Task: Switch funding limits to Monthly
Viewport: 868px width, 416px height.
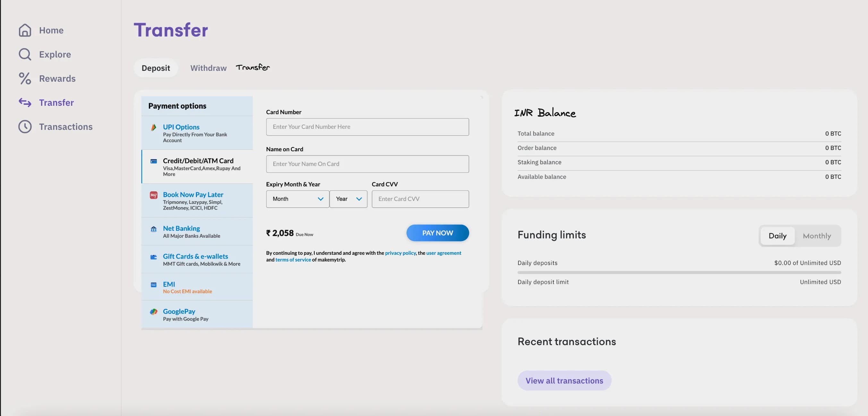Action: 816,236
